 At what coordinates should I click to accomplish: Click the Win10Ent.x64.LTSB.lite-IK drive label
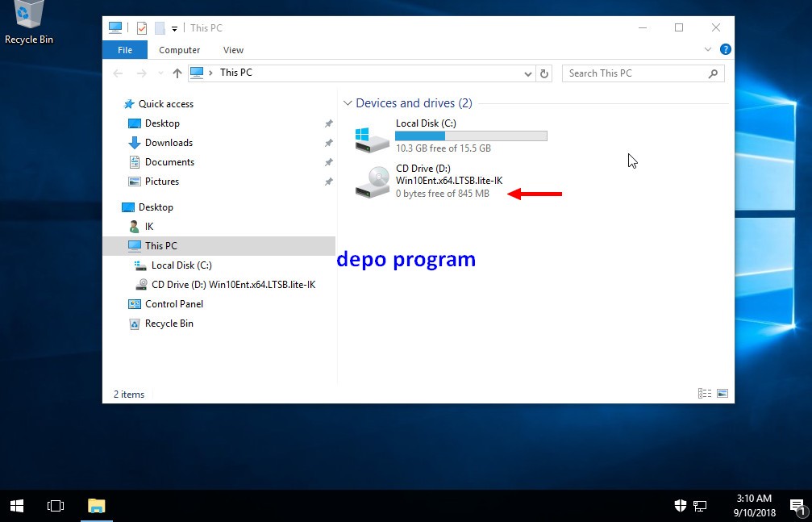pyautogui.click(x=449, y=181)
